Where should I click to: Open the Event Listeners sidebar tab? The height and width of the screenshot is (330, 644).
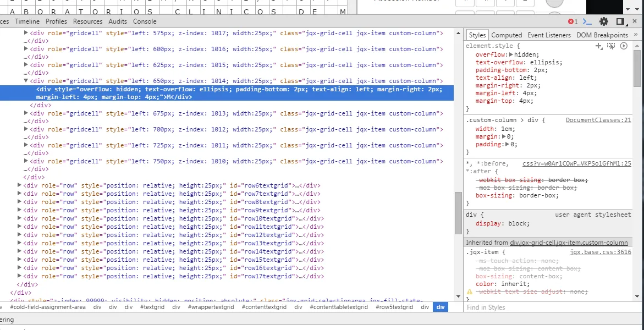tap(549, 35)
